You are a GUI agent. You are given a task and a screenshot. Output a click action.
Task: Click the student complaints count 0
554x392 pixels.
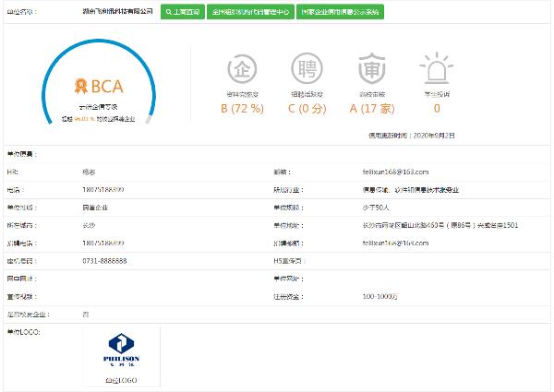coord(436,108)
